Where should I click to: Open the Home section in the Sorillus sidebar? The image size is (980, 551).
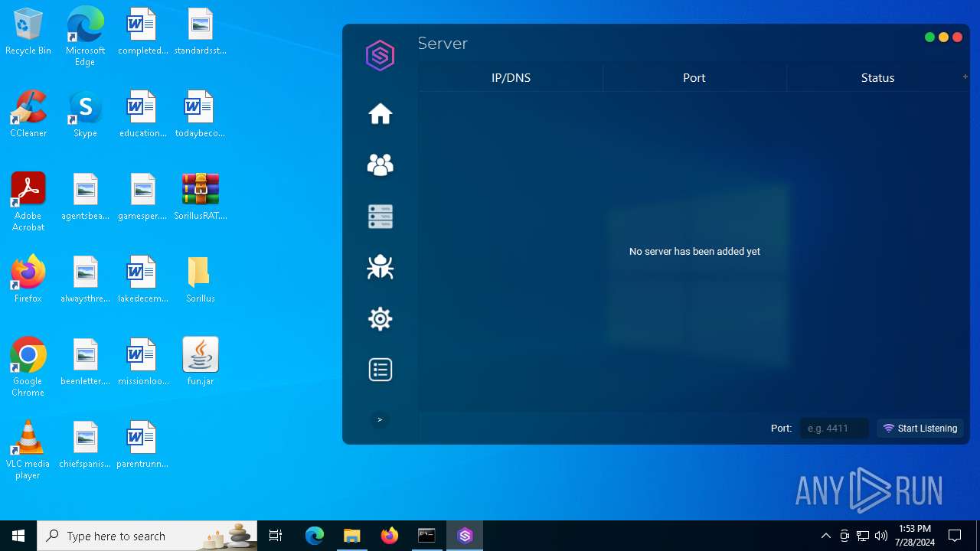pyautogui.click(x=381, y=114)
